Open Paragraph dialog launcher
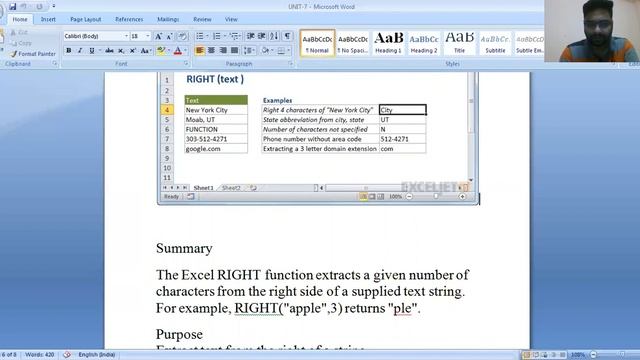 click(291, 64)
